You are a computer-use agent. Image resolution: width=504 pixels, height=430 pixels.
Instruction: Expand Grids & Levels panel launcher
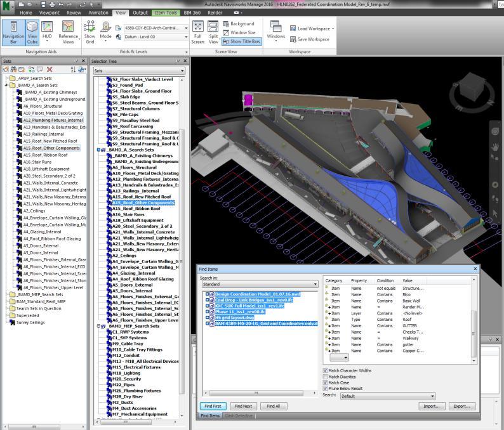click(187, 52)
